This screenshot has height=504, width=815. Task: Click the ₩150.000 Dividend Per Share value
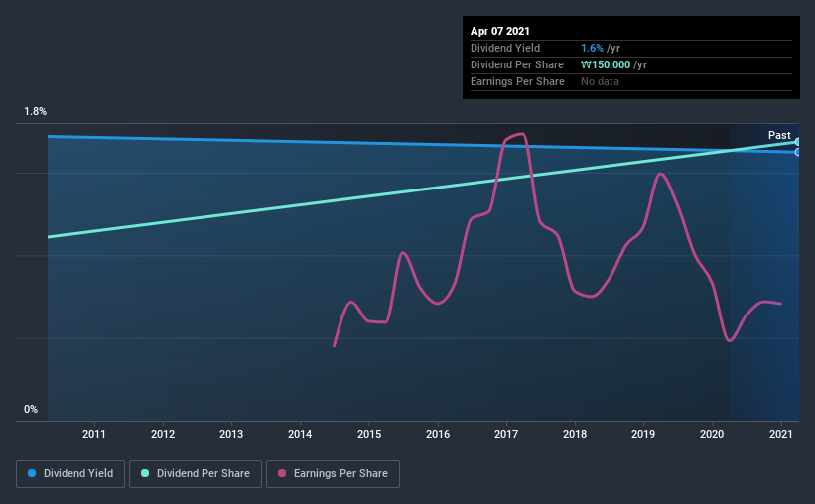606,64
